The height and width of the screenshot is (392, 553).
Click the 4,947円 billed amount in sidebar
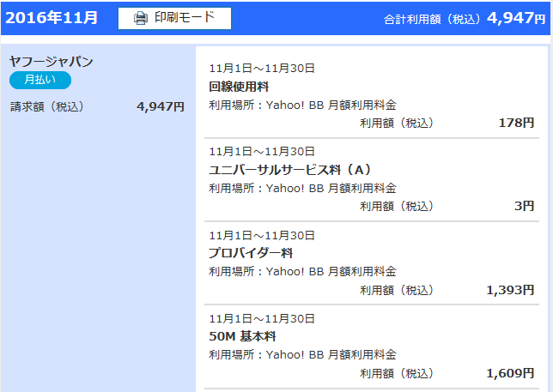click(161, 107)
